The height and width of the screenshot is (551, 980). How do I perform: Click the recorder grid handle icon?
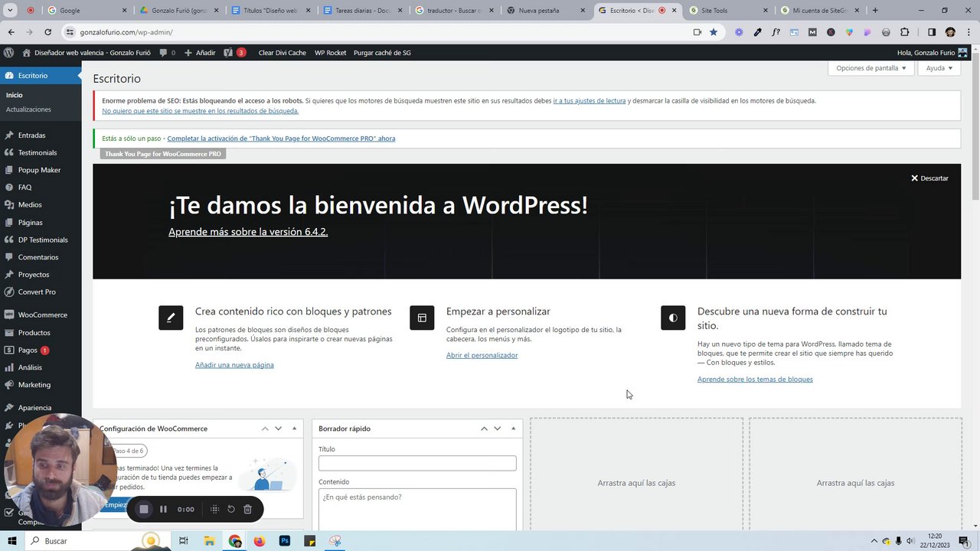(x=214, y=509)
